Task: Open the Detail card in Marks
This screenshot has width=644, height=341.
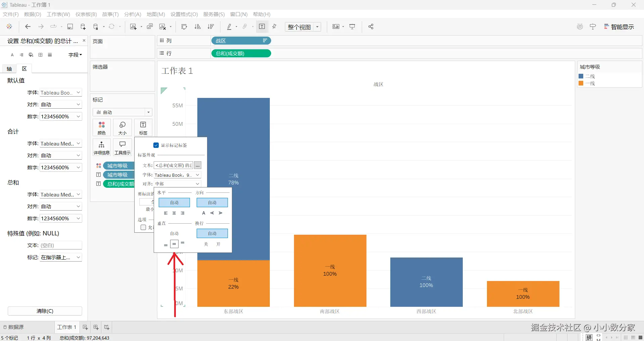Action: pos(102,148)
